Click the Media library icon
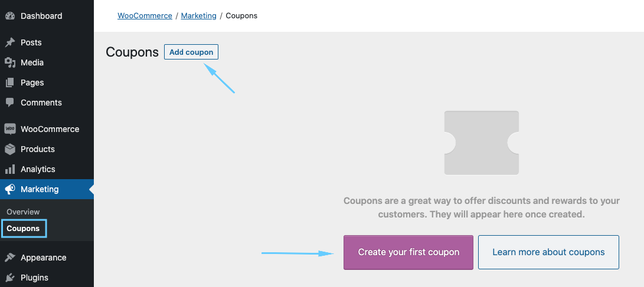The height and width of the screenshot is (287, 644). point(10,62)
